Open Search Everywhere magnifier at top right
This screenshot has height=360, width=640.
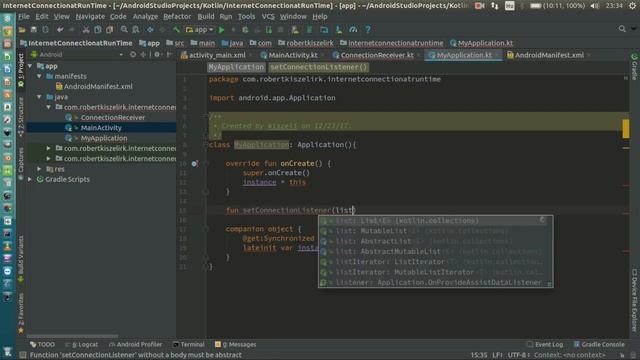pos(622,29)
